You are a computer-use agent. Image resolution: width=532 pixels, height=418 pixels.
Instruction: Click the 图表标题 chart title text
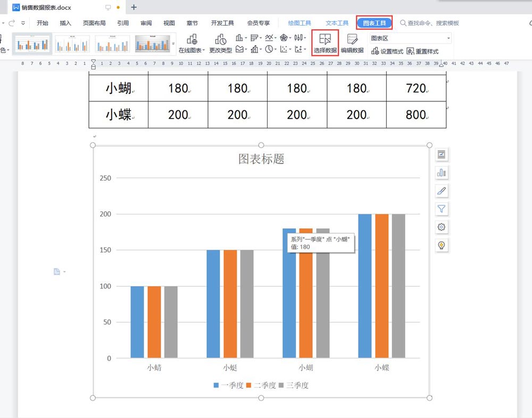pyautogui.click(x=261, y=159)
